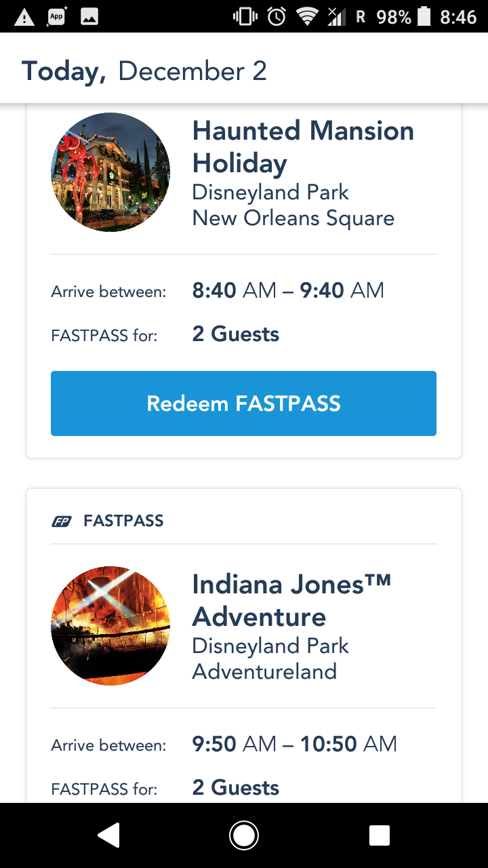Tap the battery status icon
The image size is (488, 868).
point(424,17)
